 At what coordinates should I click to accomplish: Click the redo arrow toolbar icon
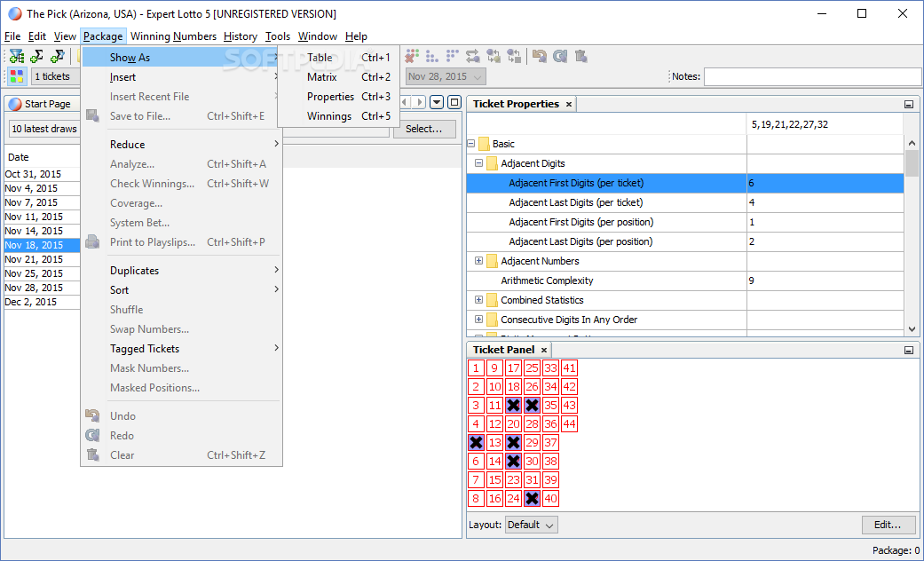coord(560,56)
